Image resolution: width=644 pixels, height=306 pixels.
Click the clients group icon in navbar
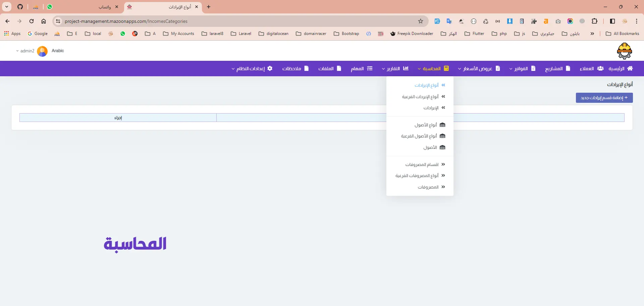pos(600,69)
